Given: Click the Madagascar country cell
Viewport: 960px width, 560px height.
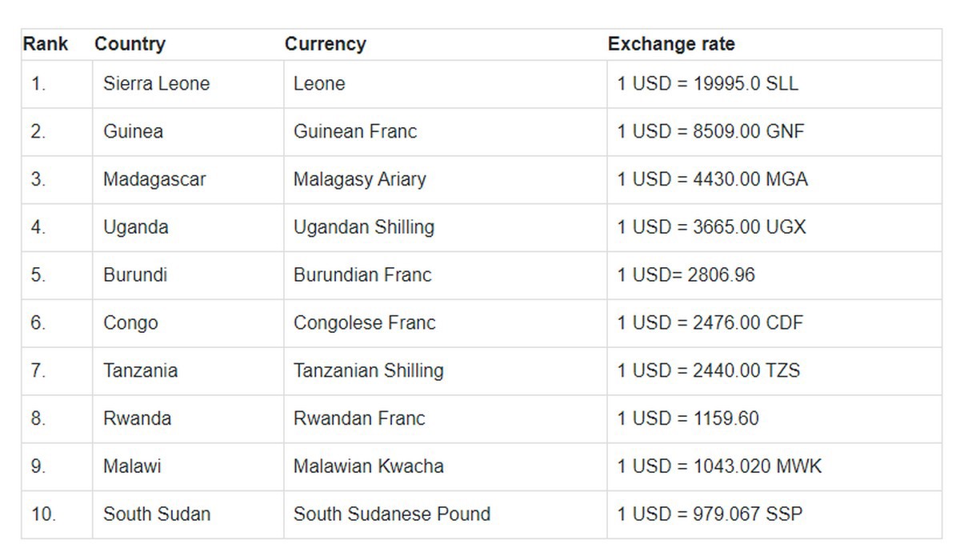Looking at the screenshot, I should click(154, 179).
